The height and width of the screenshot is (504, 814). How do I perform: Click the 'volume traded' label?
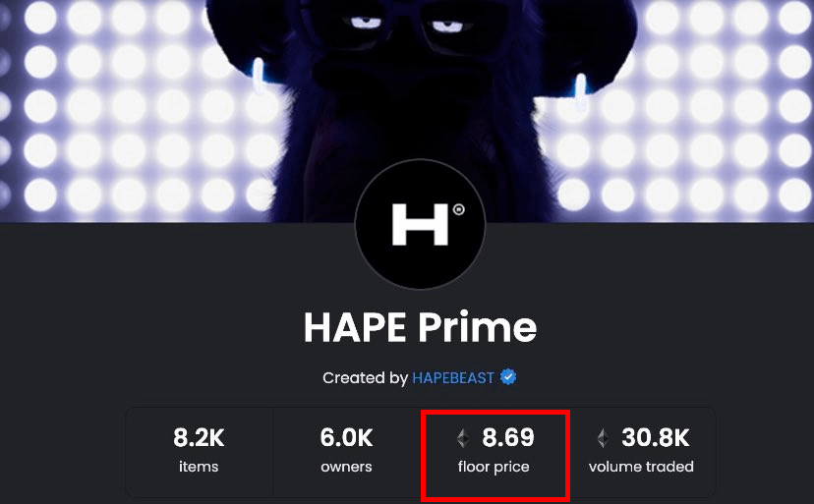[x=641, y=467]
